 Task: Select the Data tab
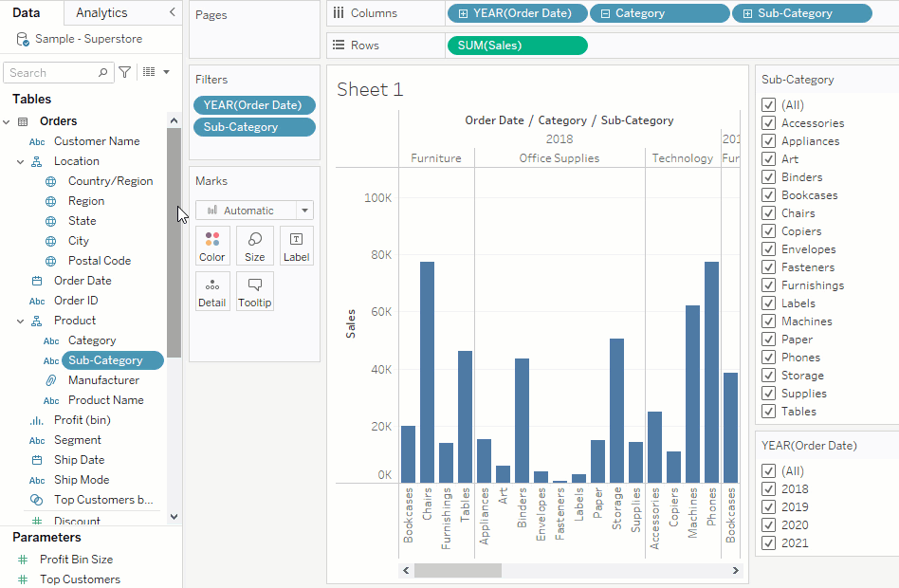click(x=27, y=12)
